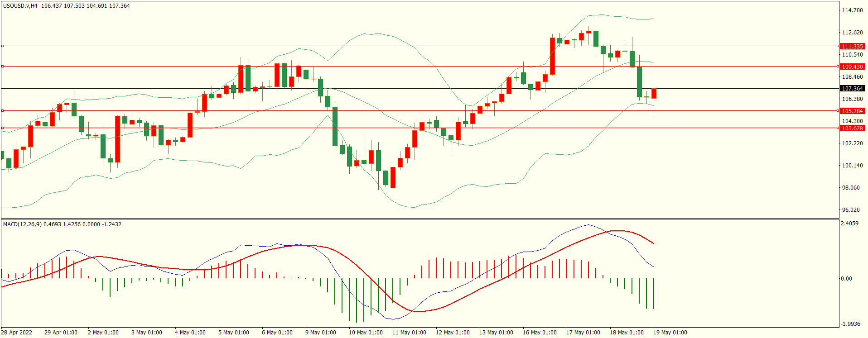Click the MACD scale -1.9936 value

[850, 324]
